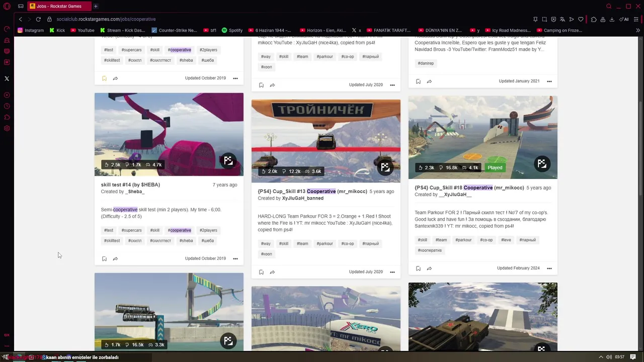Screen dimensions: 644x362
Task: Share the top job updated January 2021
Action: 429,81
